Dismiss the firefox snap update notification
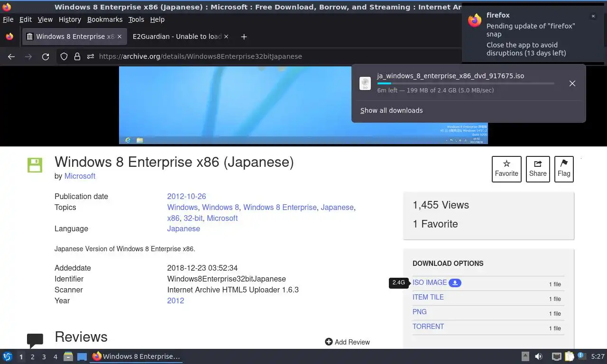The width and height of the screenshot is (607, 364). click(593, 16)
